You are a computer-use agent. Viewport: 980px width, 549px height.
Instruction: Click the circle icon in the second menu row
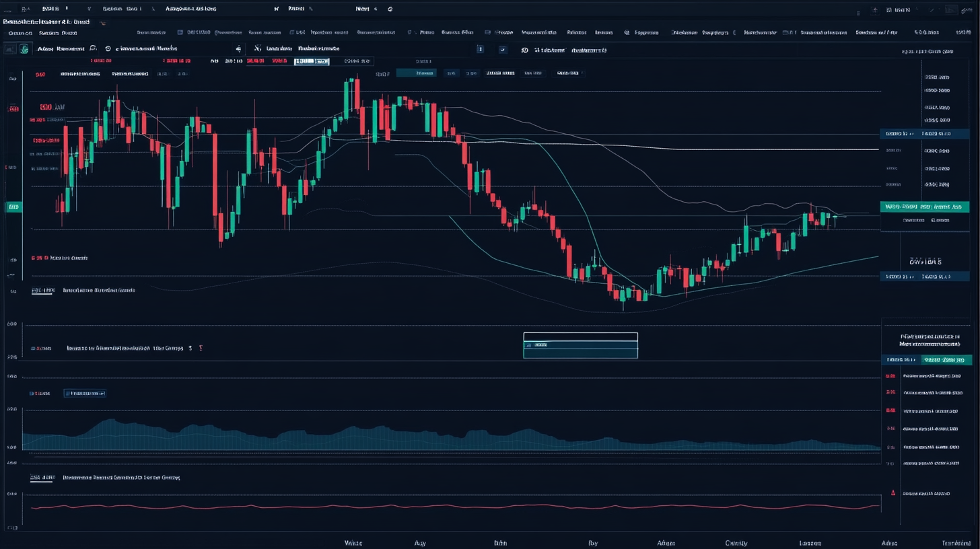click(x=627, y=32)
